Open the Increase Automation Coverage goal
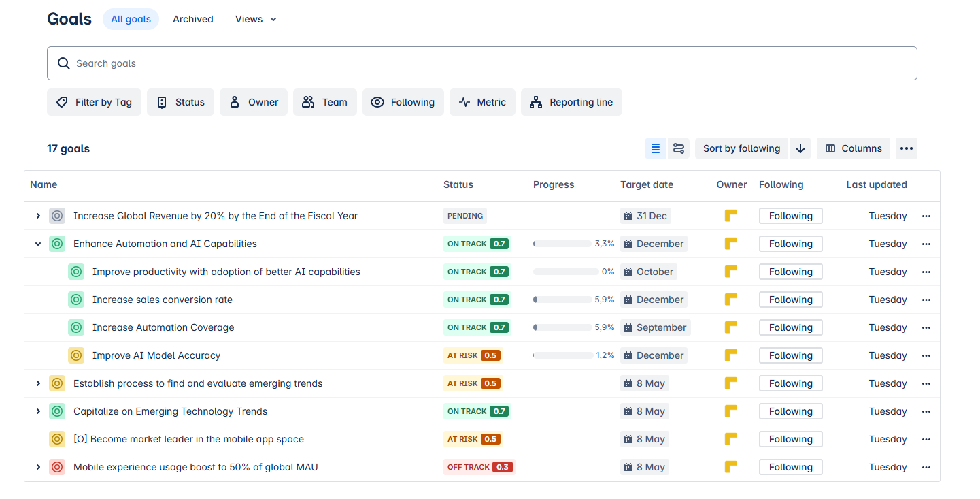Viewport: 980px width, 499px height. 163,327
